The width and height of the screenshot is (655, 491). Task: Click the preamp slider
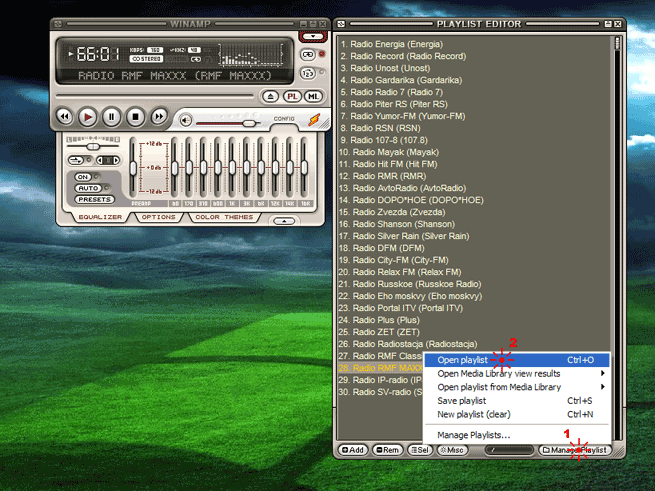(x=133, y=168)
